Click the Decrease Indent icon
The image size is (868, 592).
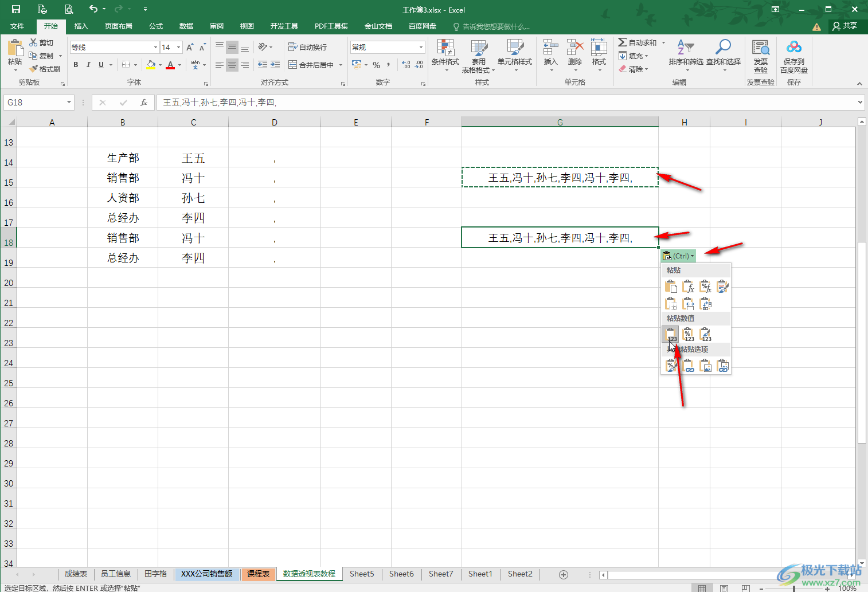coord(263,65)
